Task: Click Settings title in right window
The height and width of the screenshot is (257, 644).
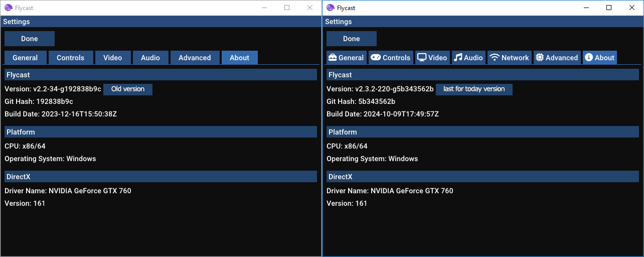Action: click(x=339, y=22)
